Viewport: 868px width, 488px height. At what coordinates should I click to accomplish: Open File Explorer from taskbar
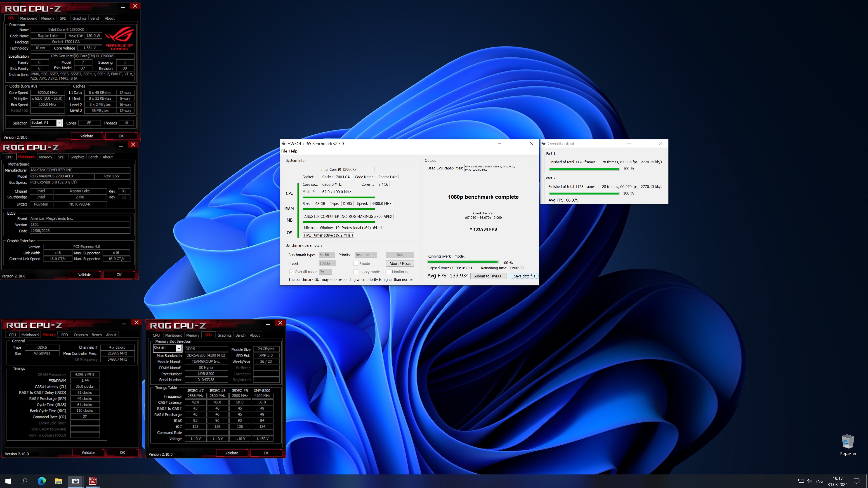click(59, 481)
